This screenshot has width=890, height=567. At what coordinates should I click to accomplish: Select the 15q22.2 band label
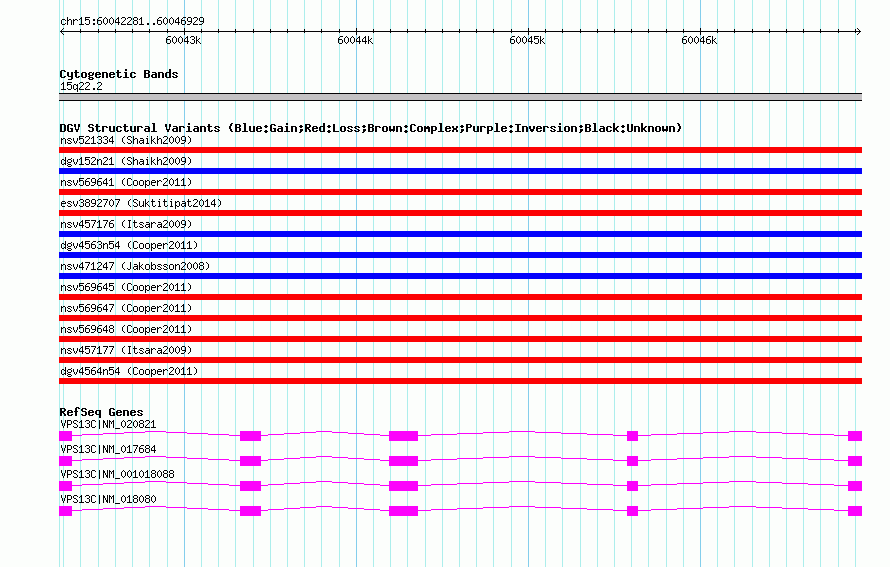click(81, 86)
